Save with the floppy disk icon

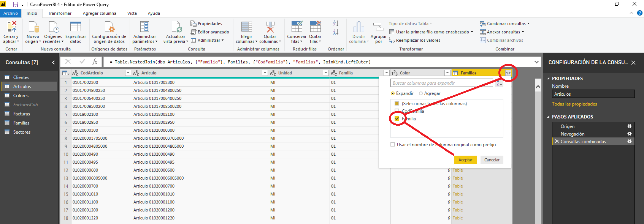16,5
